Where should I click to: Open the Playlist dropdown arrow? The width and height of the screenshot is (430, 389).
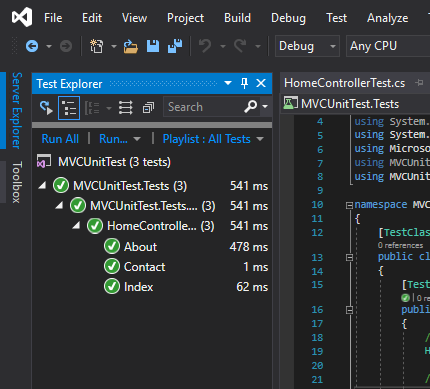click(x=260, y=139)
